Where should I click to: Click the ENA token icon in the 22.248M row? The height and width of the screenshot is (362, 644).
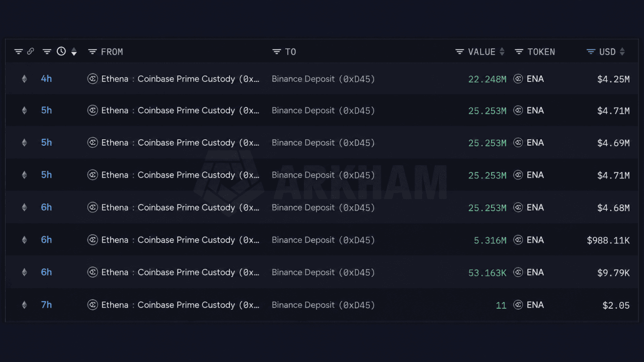(518, 79)
